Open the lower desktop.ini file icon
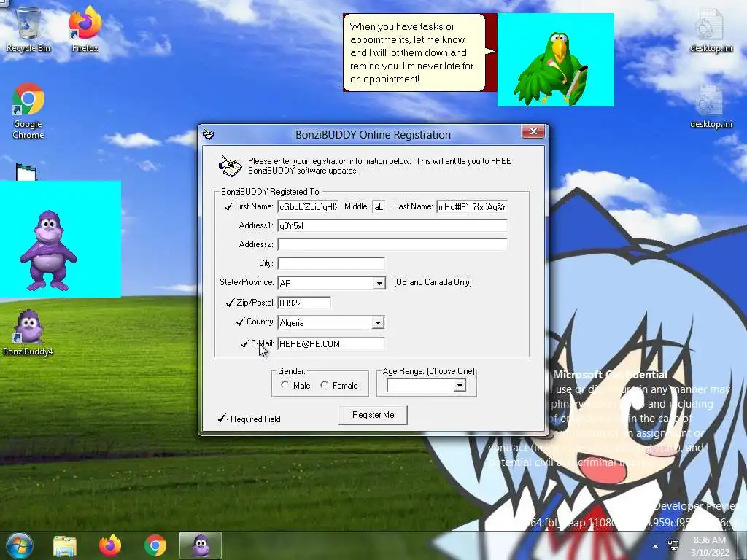Image resolution: width=747 pixels, height=560 pixels. tap(711, 106)
